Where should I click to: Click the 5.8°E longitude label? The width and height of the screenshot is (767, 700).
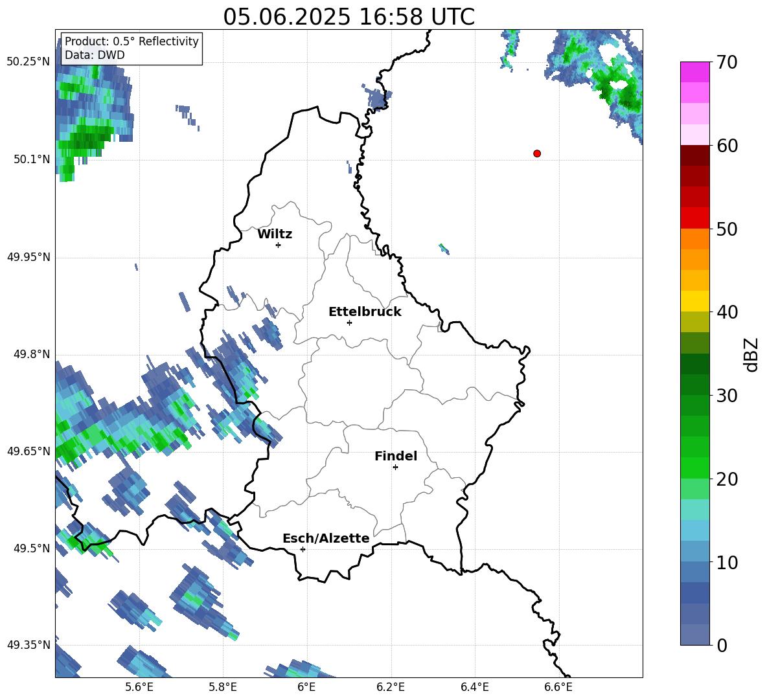pyautogui.click(x=223, y=687)
